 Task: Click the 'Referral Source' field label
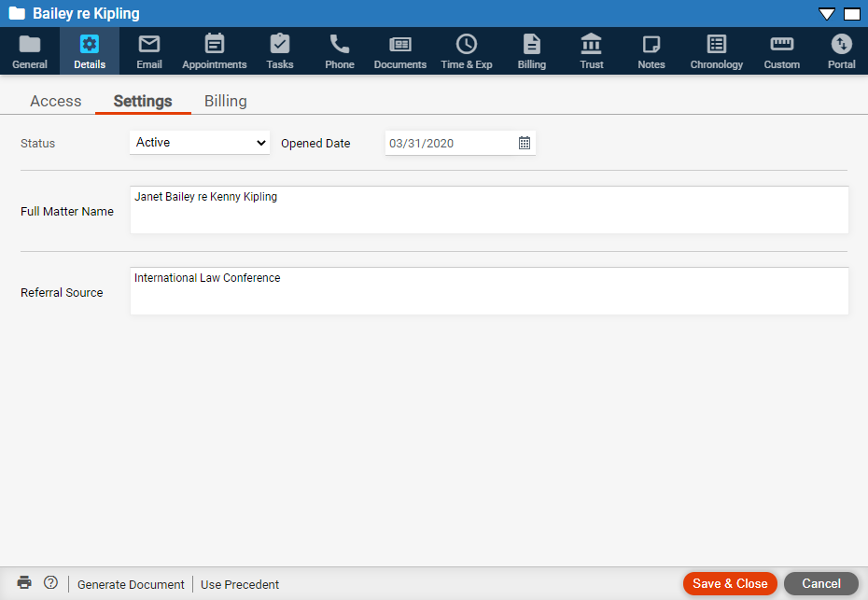62,293
